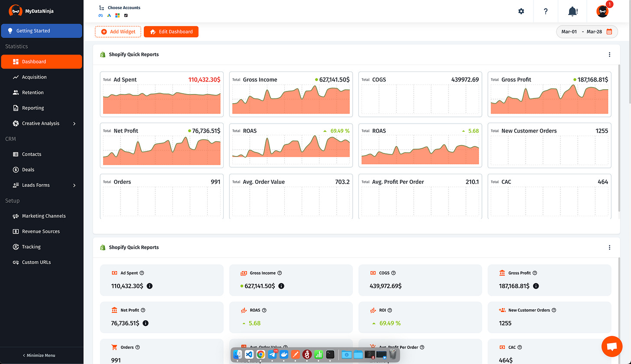Click help icon beside ROI label

390,310
